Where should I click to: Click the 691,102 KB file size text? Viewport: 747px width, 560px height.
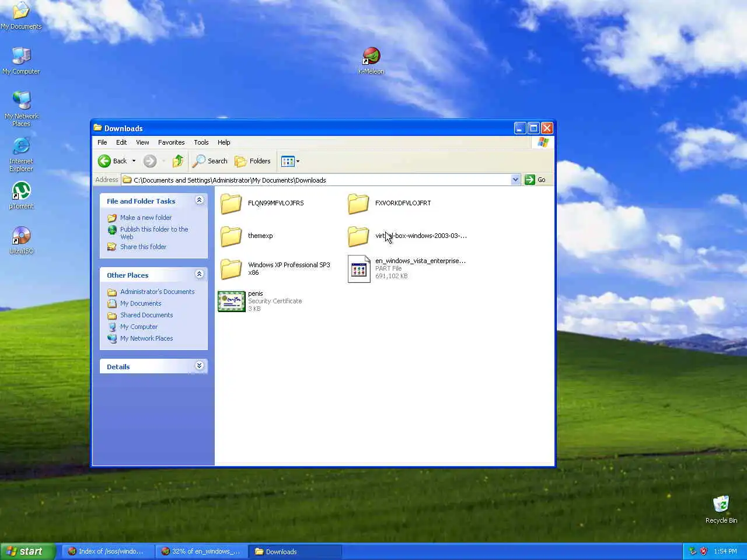(392, 276)
